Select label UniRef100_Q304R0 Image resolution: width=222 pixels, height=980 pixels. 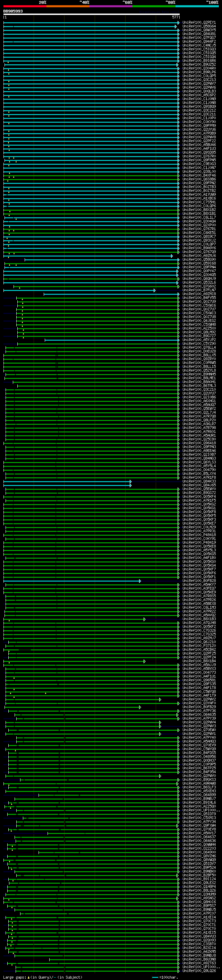coord(199,68)
